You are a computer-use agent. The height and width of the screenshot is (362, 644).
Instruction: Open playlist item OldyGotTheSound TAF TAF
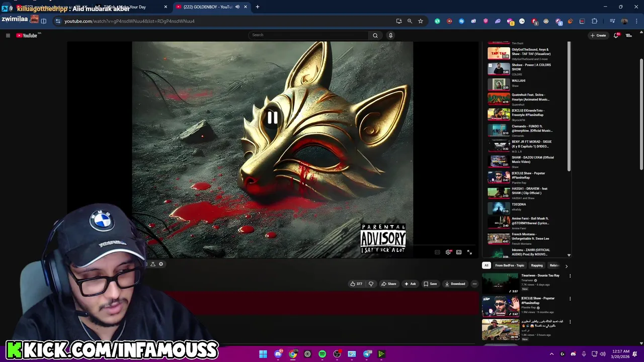click(526, 53)
